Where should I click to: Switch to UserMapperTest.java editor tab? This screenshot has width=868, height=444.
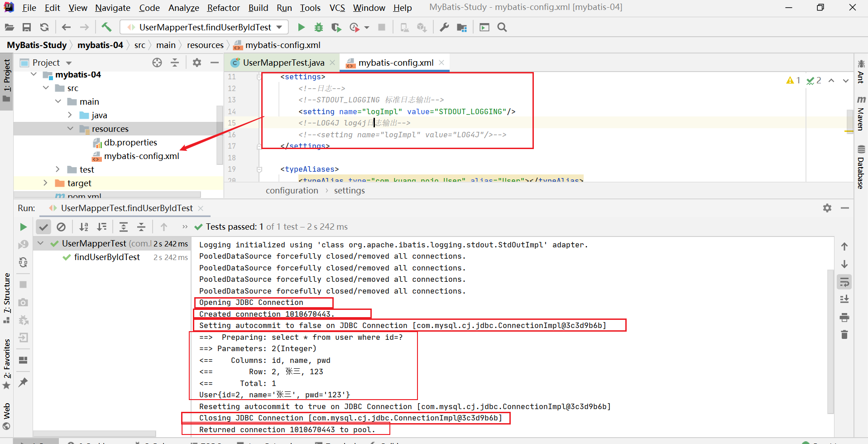coord(283,63)
